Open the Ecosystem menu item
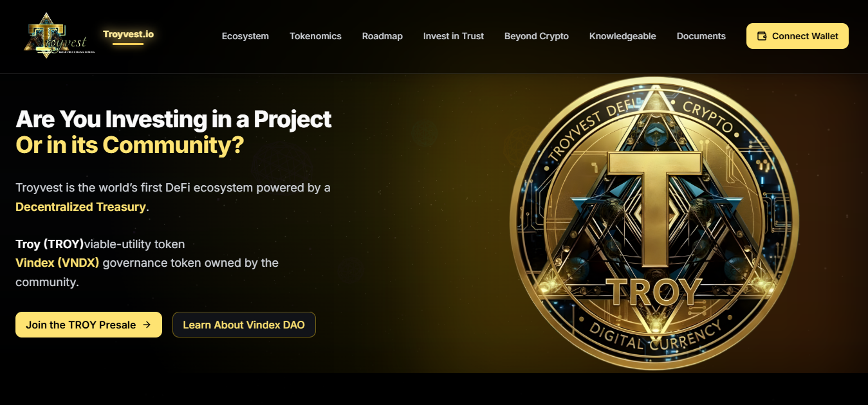 [245, 36]
